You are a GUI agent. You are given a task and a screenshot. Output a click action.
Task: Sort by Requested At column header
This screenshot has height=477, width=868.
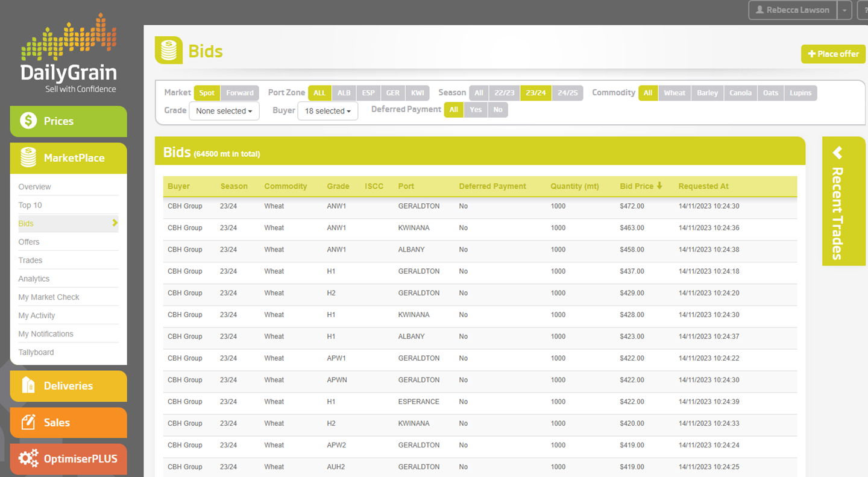coord(703,186)
